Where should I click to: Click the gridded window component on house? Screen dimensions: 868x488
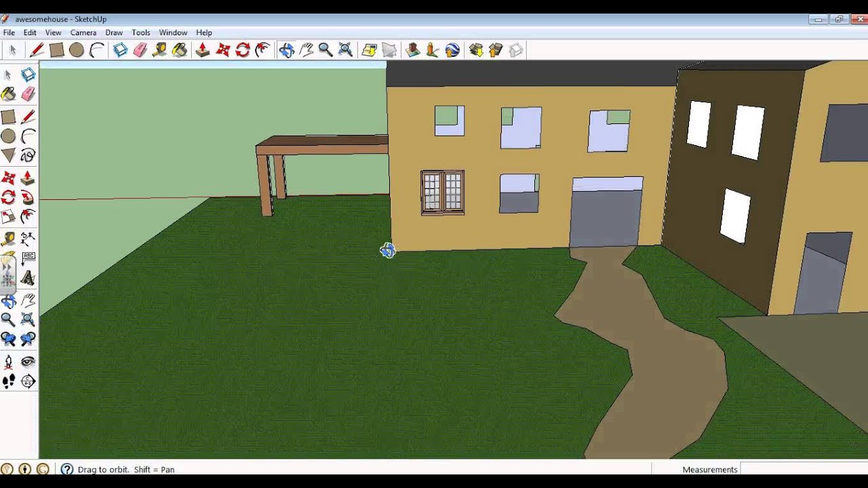pos(443,193)
